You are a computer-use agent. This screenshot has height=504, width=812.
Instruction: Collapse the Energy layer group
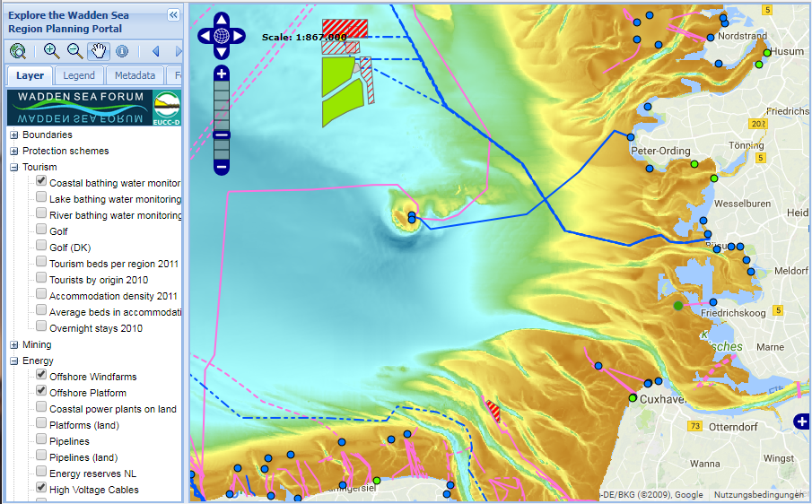[x=14, y=361]
